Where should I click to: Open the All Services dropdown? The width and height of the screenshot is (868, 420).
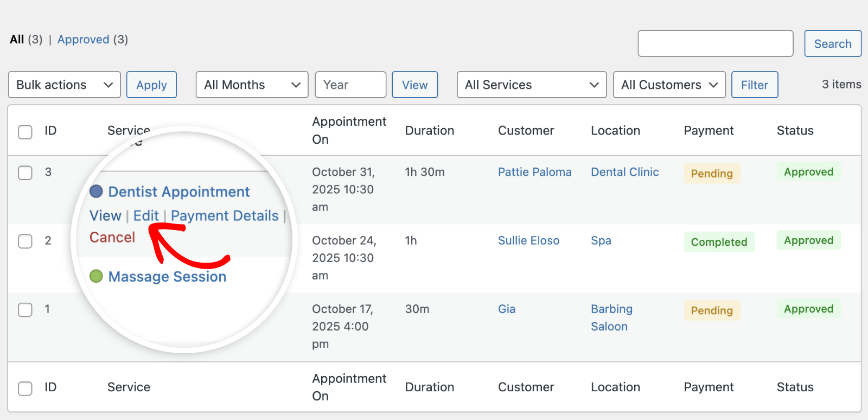pyautogui.click(x=532, y=85)
